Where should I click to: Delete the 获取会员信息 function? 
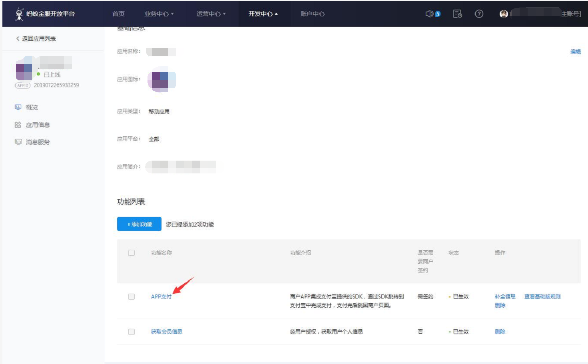click(x=500, y=332)
